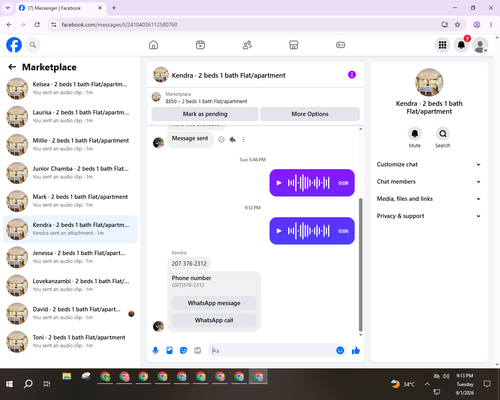
Task: Open the Windows Start menu
Action: click(9, 384)
